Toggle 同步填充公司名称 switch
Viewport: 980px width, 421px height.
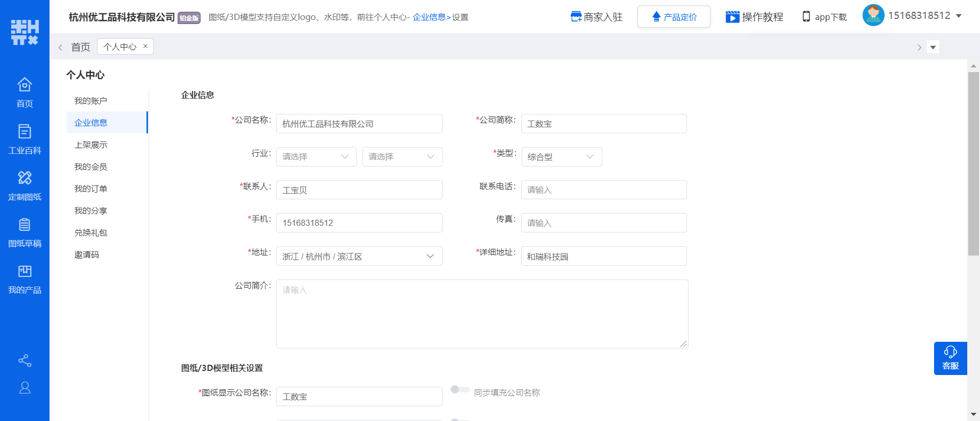(460, 390)
